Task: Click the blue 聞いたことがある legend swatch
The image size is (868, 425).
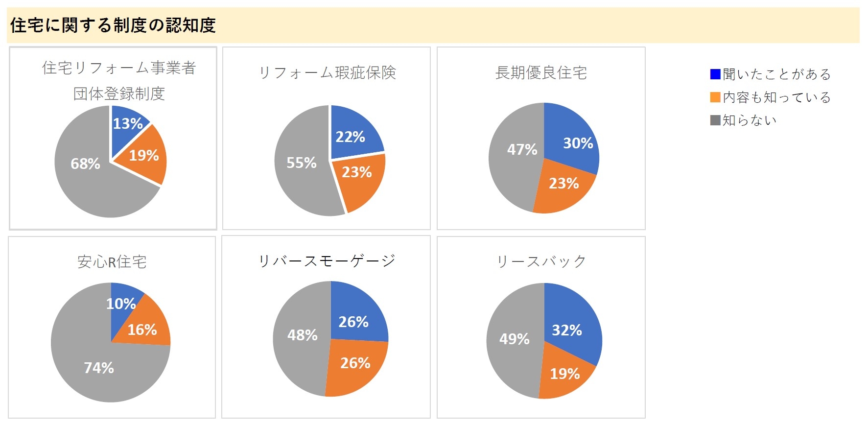Action: click(x=715, y=74)
